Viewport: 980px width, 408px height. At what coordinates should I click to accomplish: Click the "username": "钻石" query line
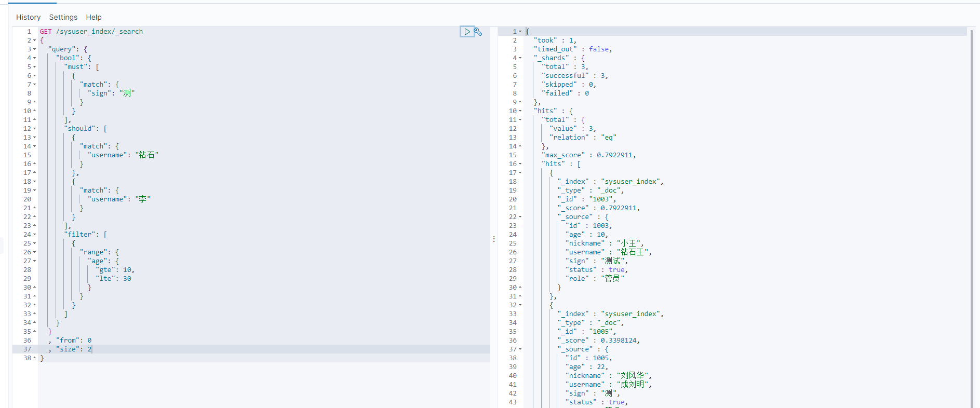tap(123, 155)
